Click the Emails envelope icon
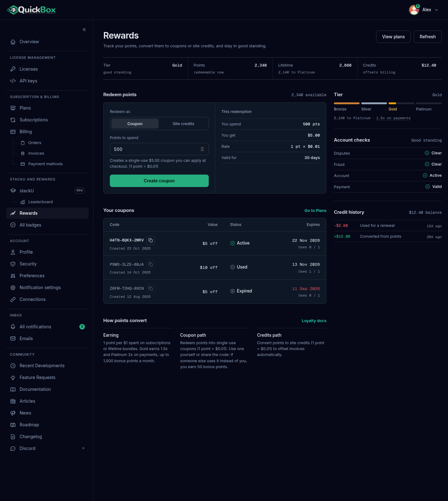The width and height of the screenshot is (448, 501). click(13, 339)
